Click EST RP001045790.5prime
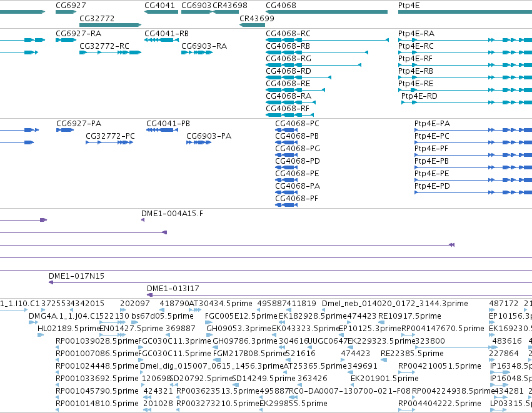The height and width of the screenshot is (413, 532). (x=58, y=397)
